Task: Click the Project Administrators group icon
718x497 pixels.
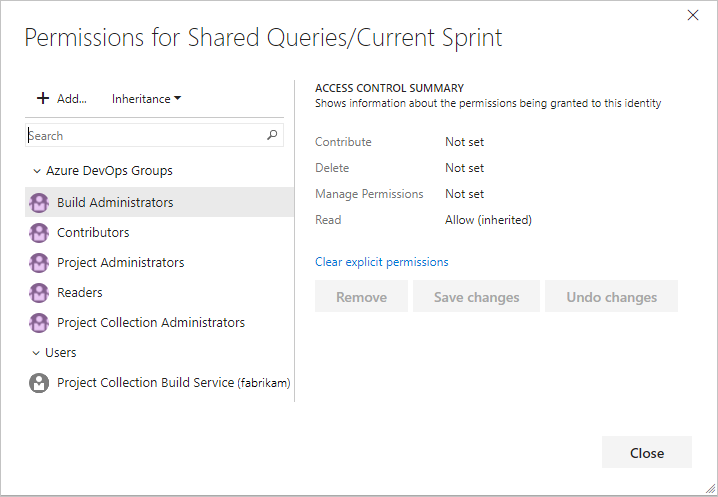Action: tap(39, 263)
